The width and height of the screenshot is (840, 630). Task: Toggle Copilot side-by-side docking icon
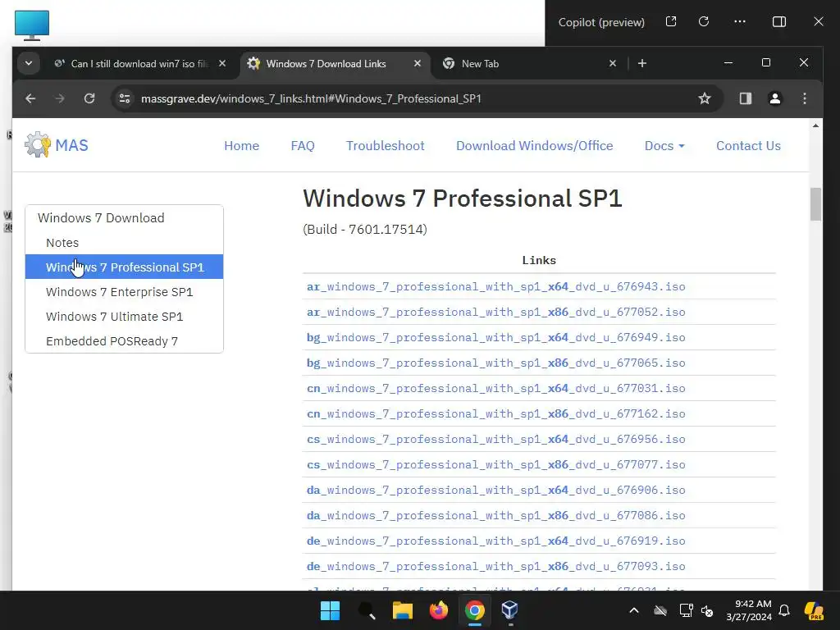(779, 21)
